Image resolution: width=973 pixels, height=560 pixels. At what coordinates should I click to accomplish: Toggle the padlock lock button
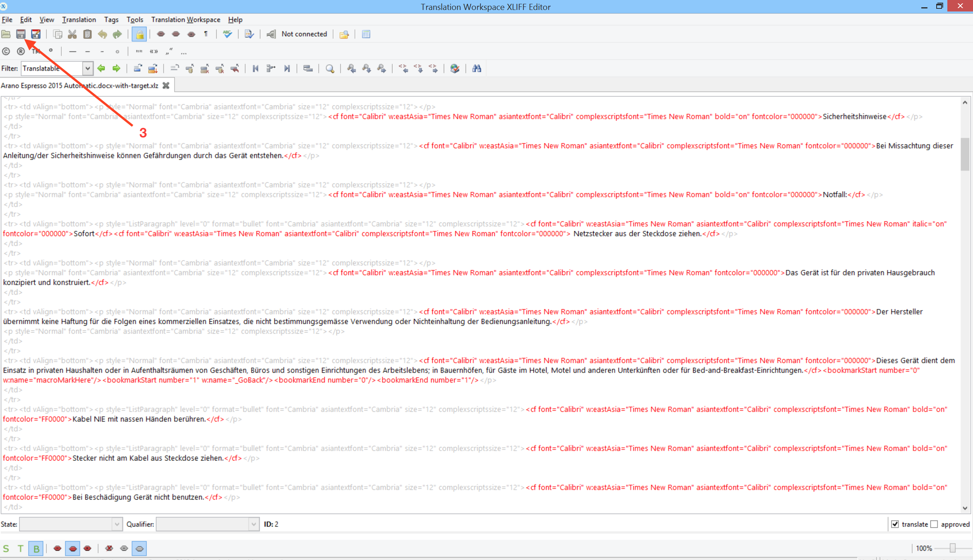139,34
